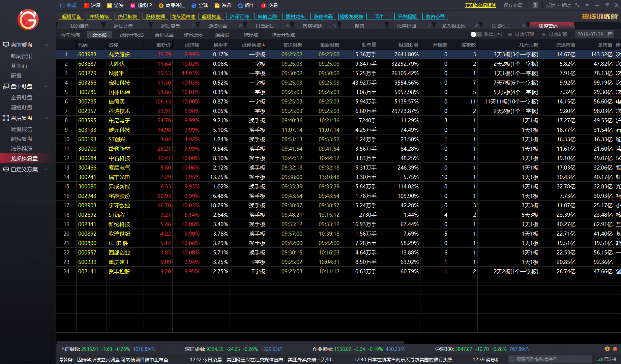The image size is (621, 364).
Task: Click the connection signal bars icon
Action: [600, 359]
